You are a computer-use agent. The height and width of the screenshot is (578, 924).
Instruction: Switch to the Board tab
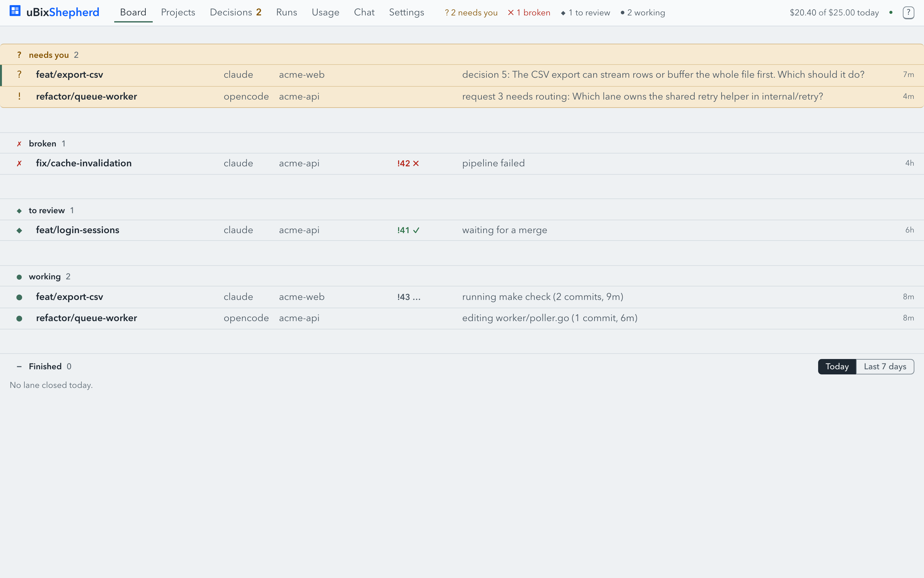(x=133, y=12)
